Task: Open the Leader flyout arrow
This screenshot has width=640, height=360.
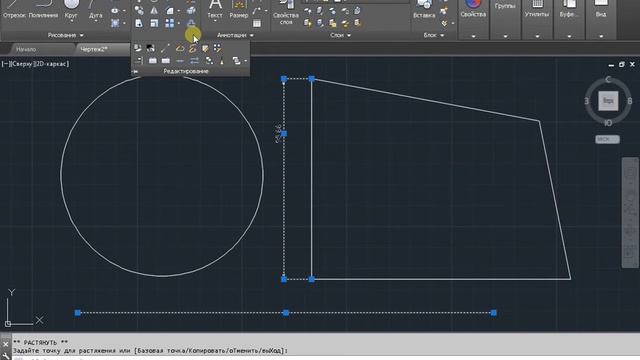Action: pyautogui.click(x=266, y=11)
